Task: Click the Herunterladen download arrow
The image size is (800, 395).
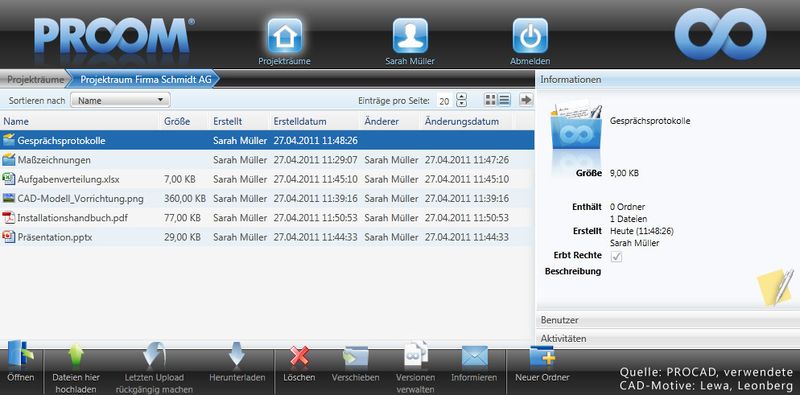Action: coord(237,355)
